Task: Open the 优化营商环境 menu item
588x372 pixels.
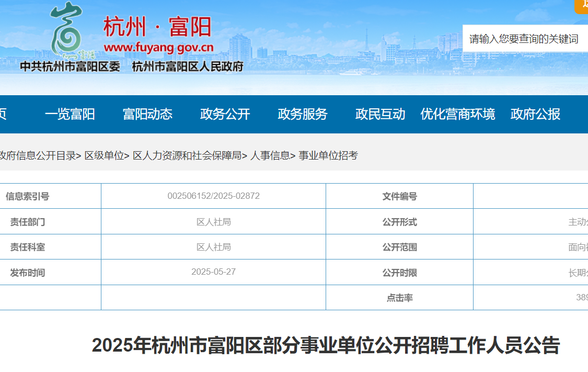Action: tap(458, 114)
